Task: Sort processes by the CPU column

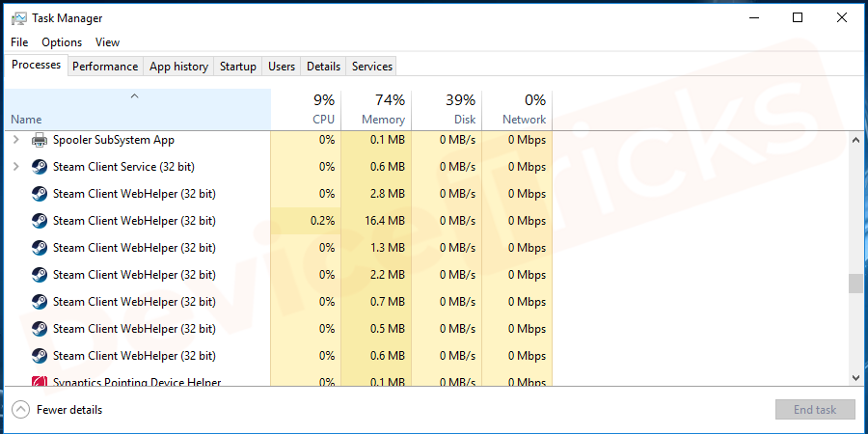Action: click(x=306, y=109)
